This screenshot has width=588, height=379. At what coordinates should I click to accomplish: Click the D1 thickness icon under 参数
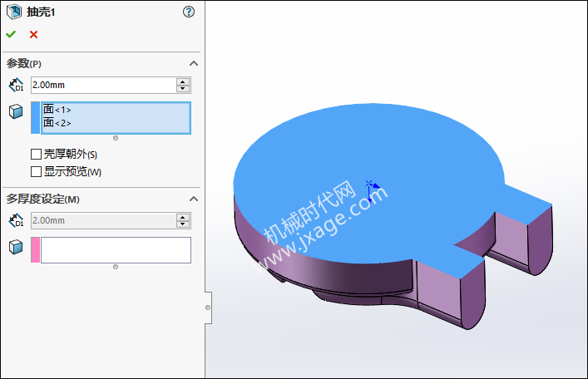point(16,85)
